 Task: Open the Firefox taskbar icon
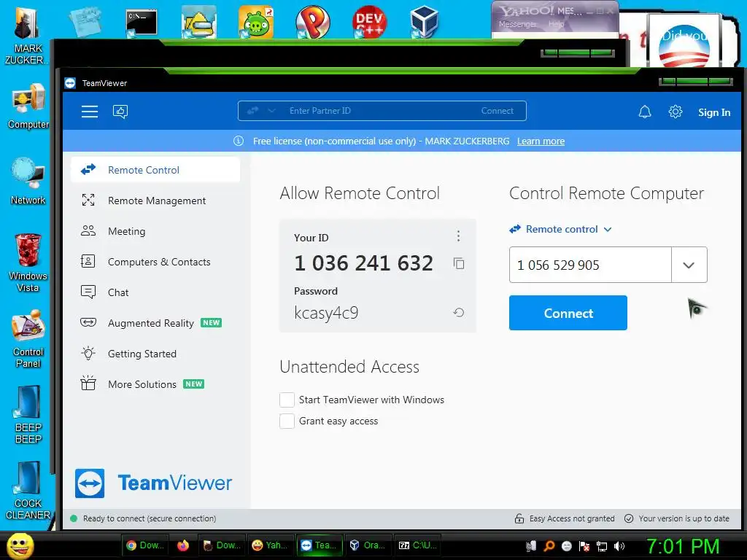183,545
